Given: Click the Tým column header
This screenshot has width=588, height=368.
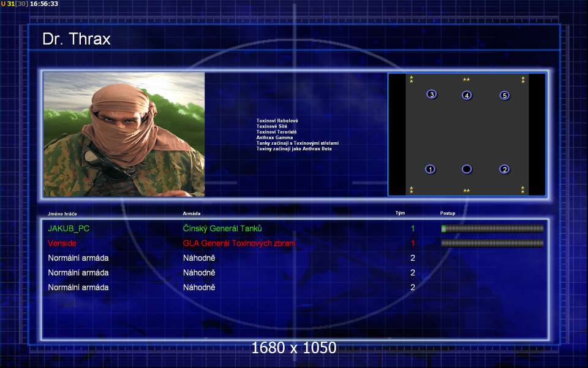Looking at the screenshot, I should (x=400, y=213).
